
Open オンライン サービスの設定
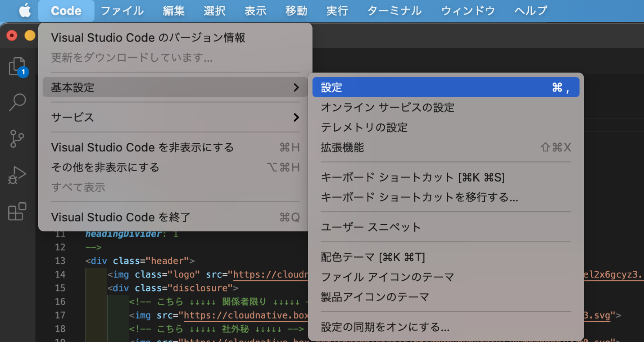pyautogui.click(x=387, y=108)
